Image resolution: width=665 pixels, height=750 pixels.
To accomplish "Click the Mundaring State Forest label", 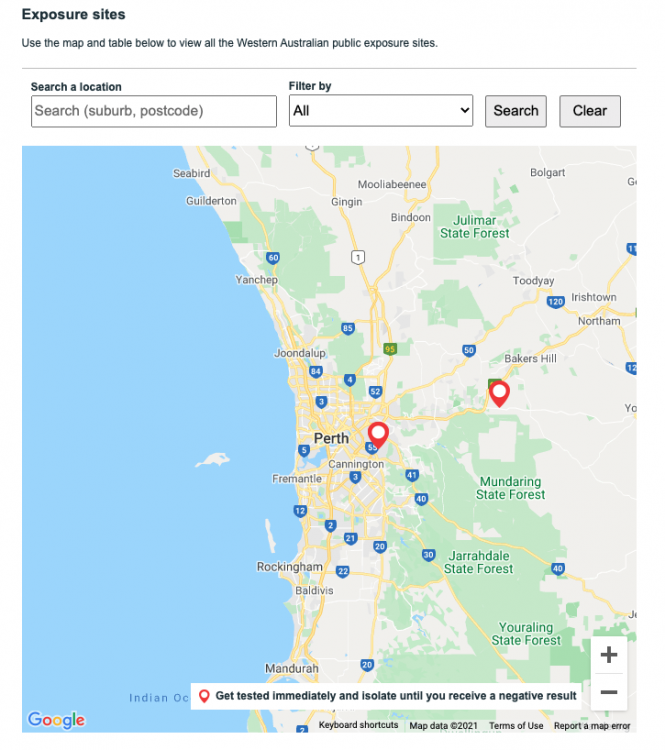I will (510, 488).
